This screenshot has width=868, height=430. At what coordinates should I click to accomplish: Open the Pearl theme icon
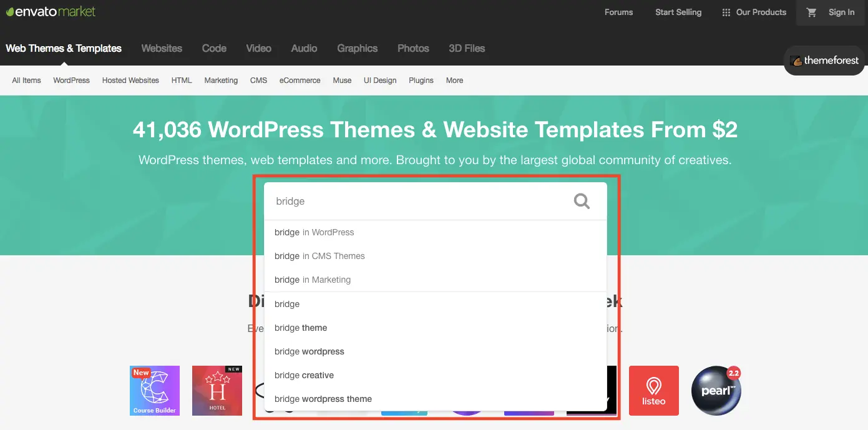(x=716, y=391)
